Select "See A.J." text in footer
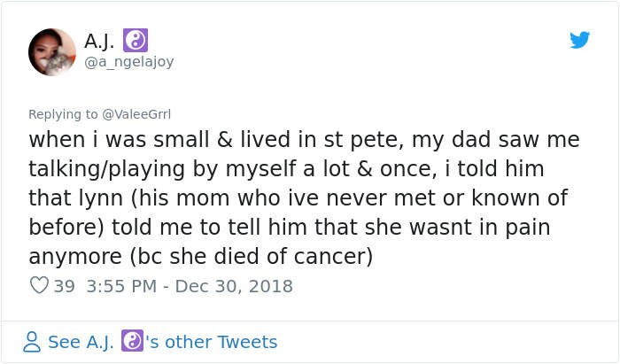This screenshot has width=620, height=364. pyautogui.click(x=81, y=342)
